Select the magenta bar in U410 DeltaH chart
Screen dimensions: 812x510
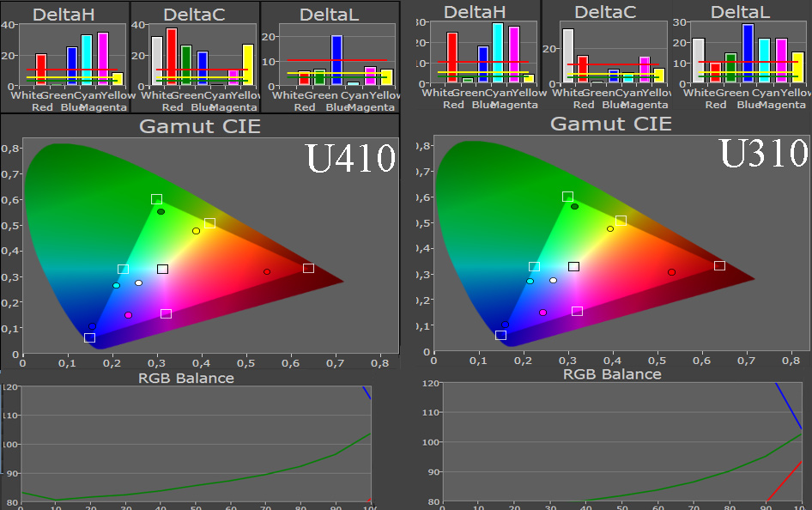[102, 58]
